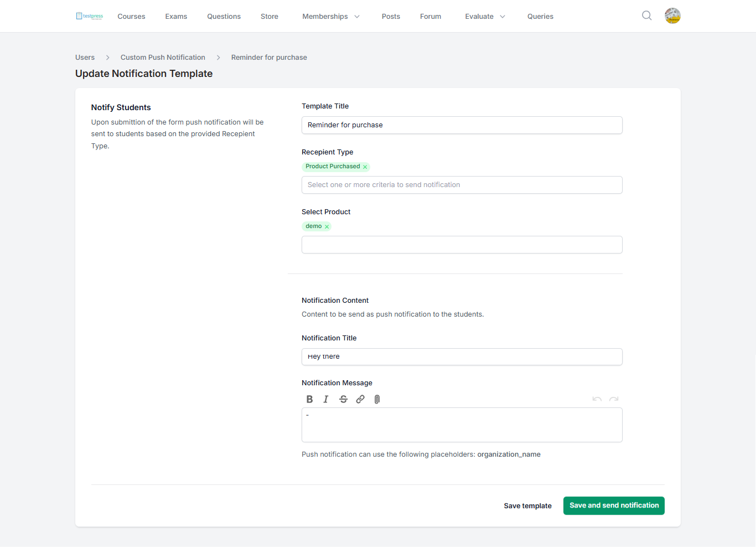The width and height of the screenshot is (756, 548).
Task: Remove the Product Purchased recipient tag
Action: point(365,167)
